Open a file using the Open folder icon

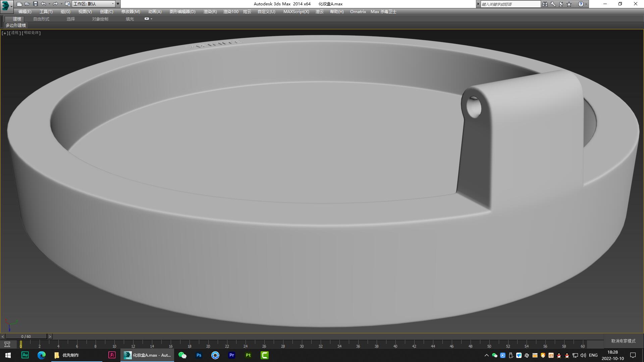coord(28,4)
